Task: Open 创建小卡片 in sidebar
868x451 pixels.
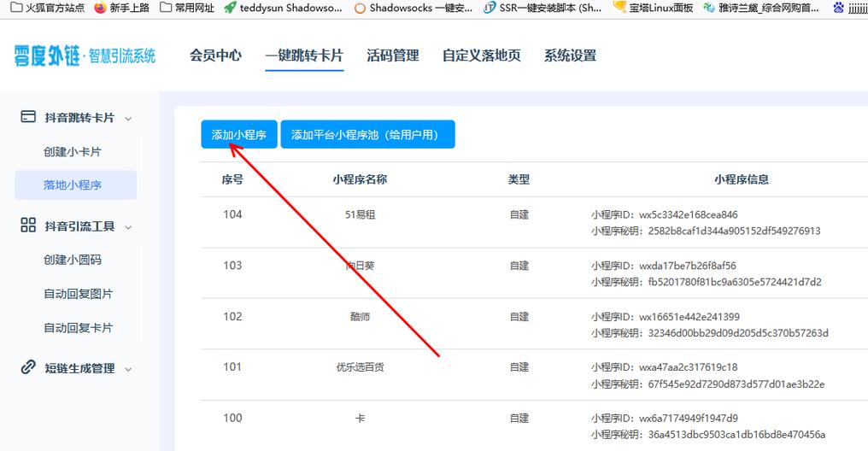Action: (x=73, y=152)
